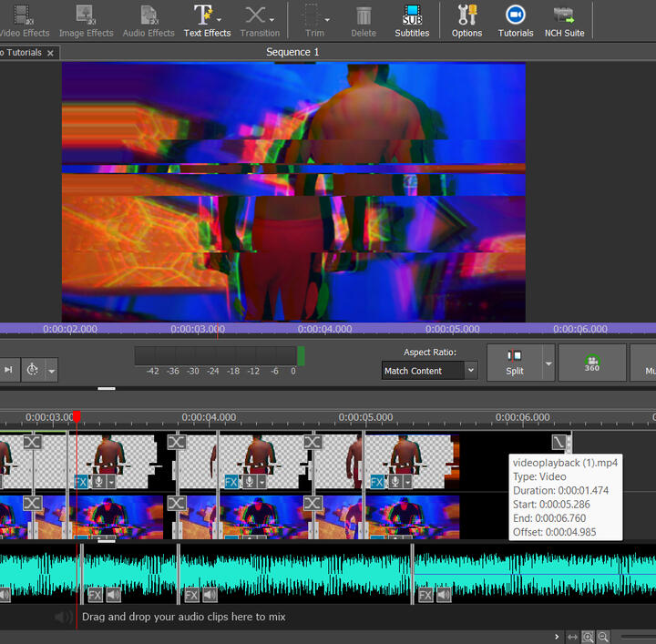The width and height of the screenshot is (656, 644).
Task: Click the Subtitles toolbar icon
Action: [x=412, y=20]
